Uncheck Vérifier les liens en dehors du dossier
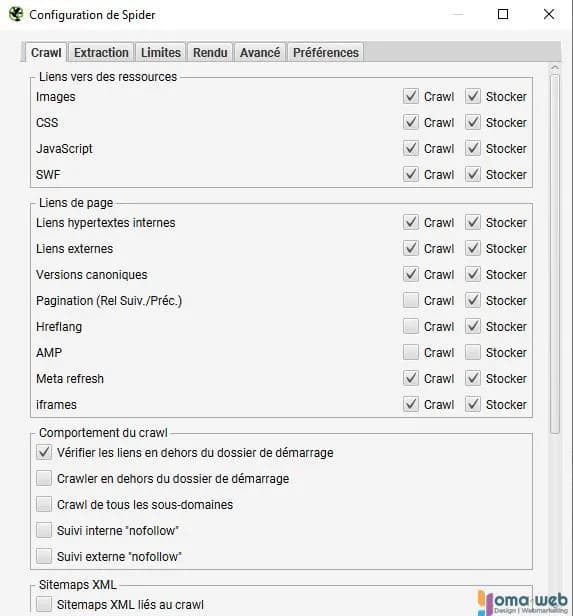Screen dimensions: 573x616 pyautogui.click(x=44, y=453)
